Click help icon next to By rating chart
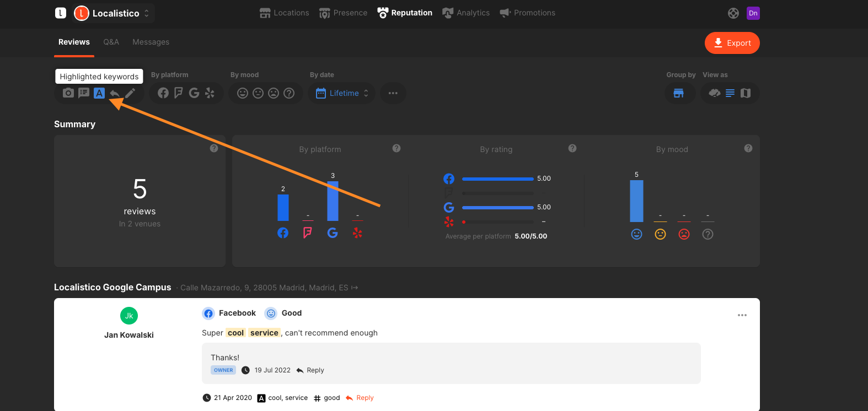This screenshot has width=868, height=411. (572, 148)
